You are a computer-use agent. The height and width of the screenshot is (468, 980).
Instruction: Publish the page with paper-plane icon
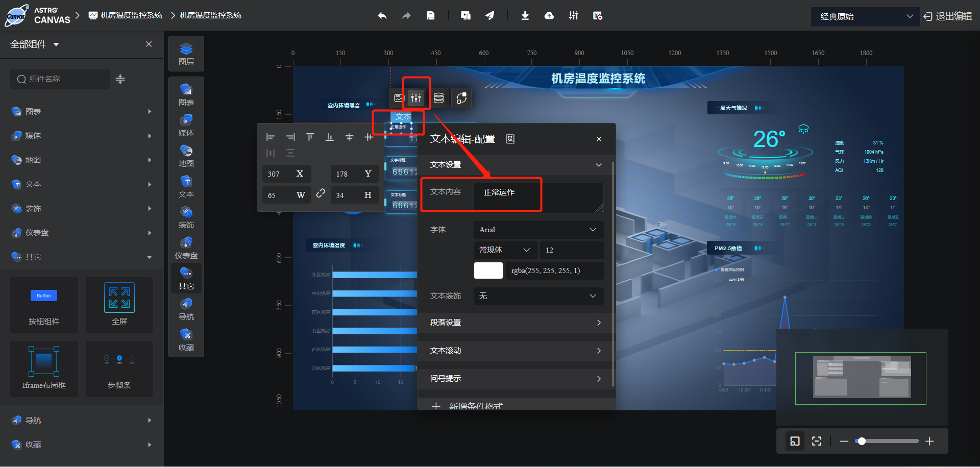pyautogui.click(x=490, y=16)
